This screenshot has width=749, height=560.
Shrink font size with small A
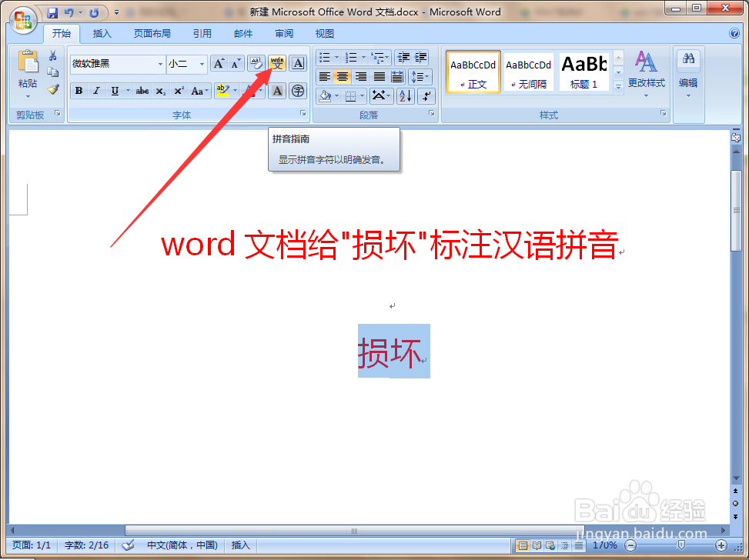click(x=236, y=64)
